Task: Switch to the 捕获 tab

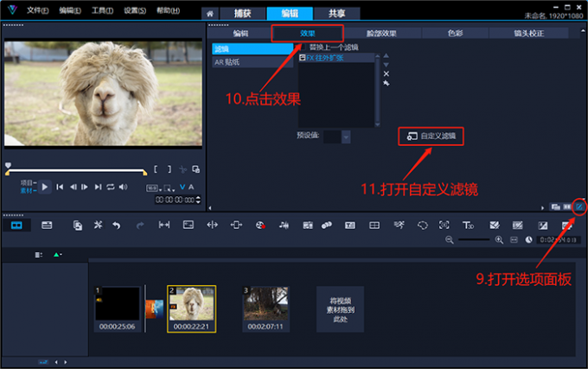Action: point(243,14)
